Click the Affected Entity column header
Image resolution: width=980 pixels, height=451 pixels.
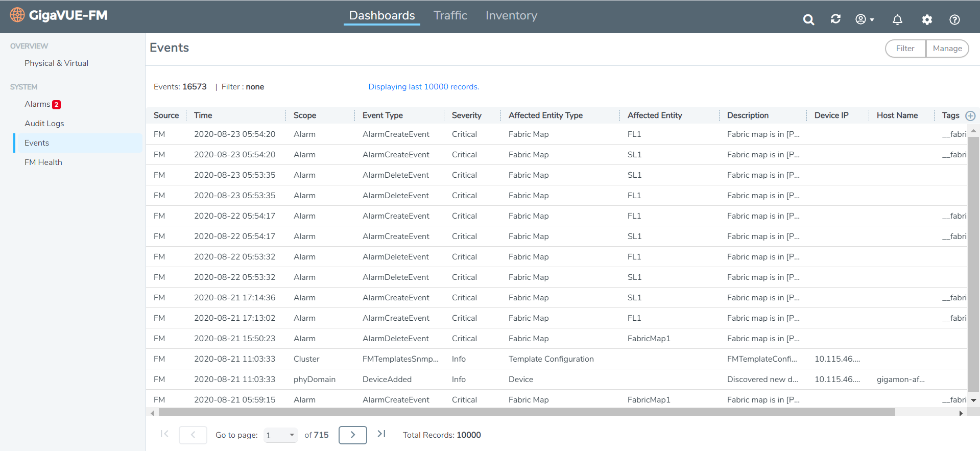[655, 115]
